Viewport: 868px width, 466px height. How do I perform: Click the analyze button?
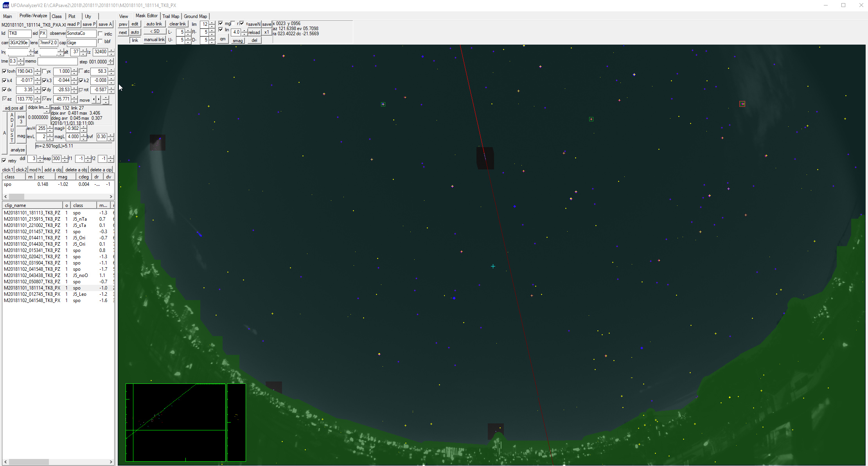18,150
